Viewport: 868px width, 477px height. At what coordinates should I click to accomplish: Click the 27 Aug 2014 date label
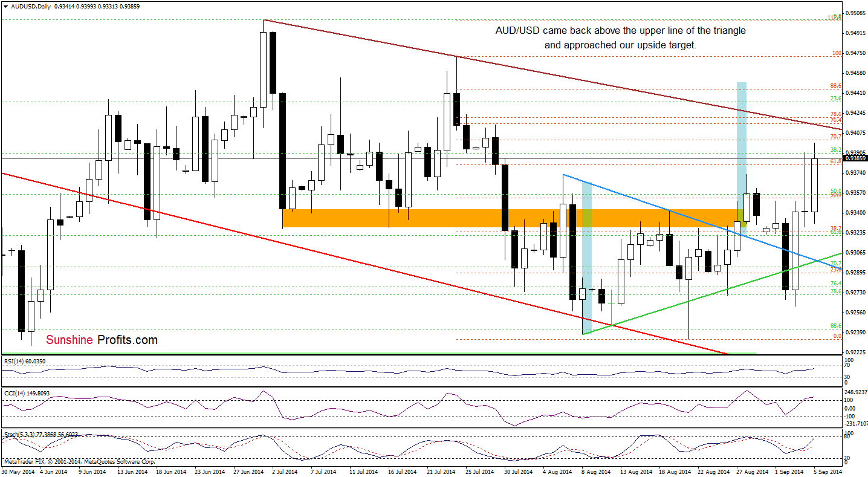[752, 472]
